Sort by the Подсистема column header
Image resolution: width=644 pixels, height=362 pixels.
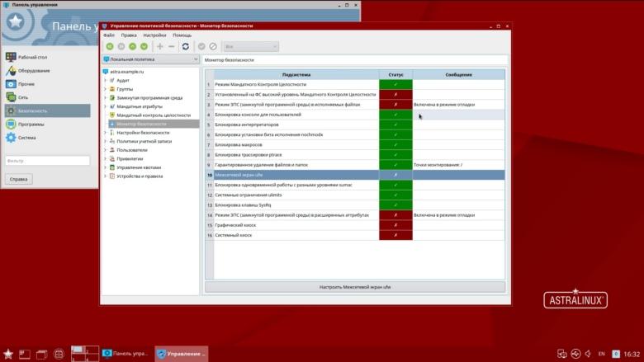pos(296,74)
